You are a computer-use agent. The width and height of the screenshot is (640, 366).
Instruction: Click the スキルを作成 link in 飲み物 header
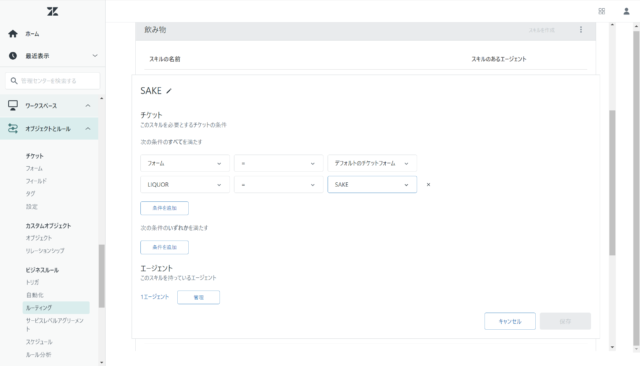pos(542,30)
